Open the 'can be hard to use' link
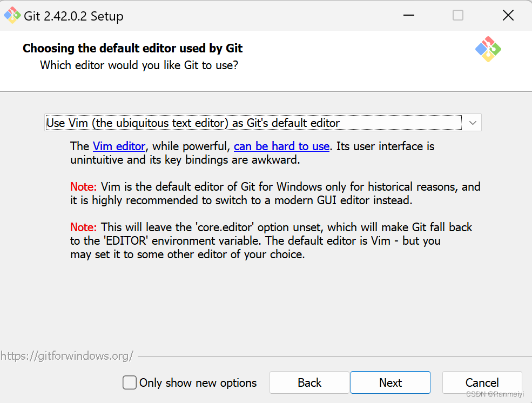This screenshot has height=403, width=532. (281, 146)
